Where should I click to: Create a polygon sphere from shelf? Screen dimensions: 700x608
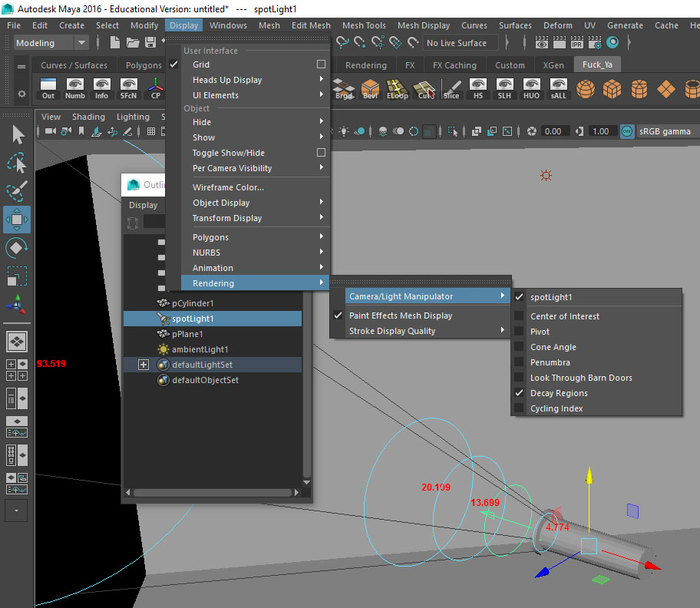586,88
